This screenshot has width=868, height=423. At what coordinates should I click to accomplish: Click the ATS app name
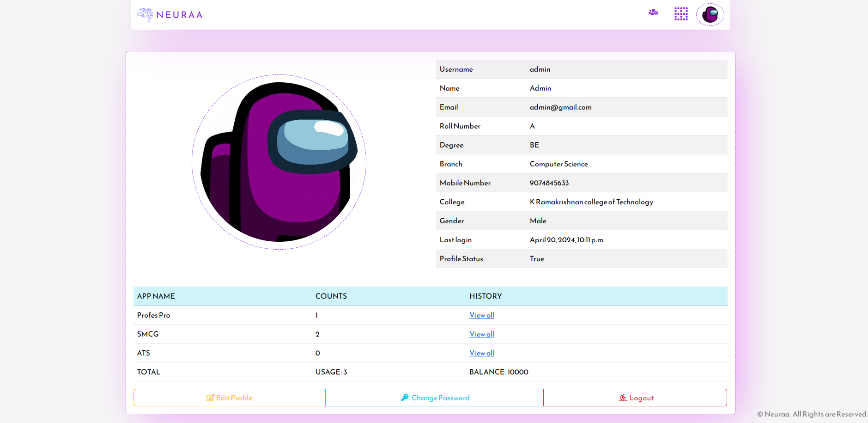click(x=144, y=353)
